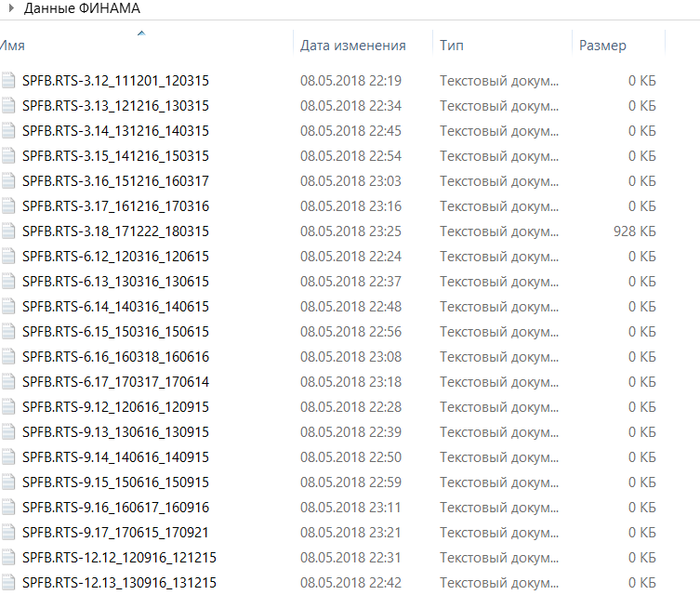Click modified date 08.05.2018 22:31

pos(350,558)
